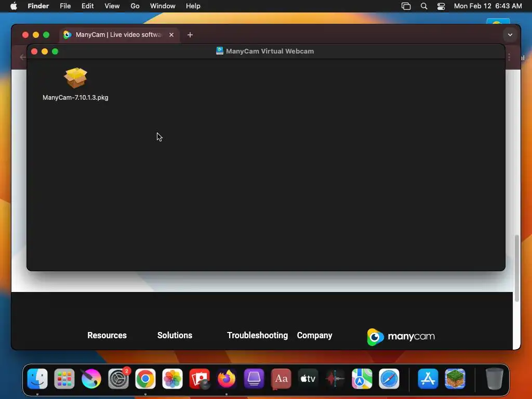Click the ManyCam-7.10.1.3.pkg file name
This screenshot has height=399, width=532.
pos(75,97)
